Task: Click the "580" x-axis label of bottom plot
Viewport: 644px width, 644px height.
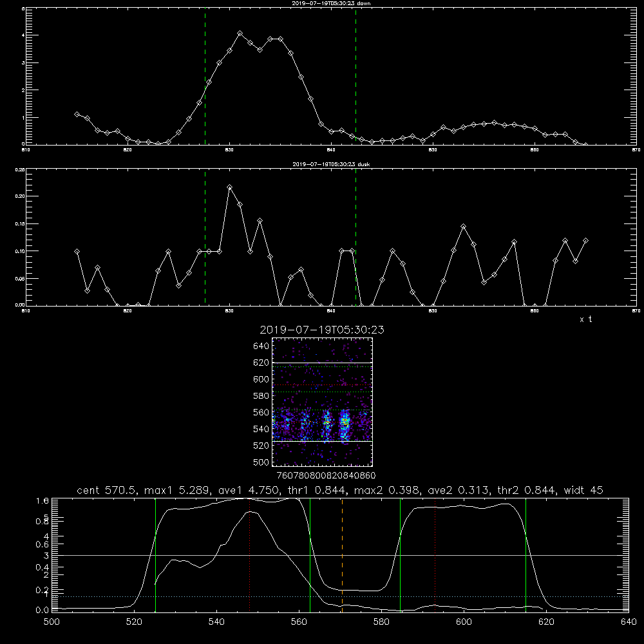Action: coord(381,622)
